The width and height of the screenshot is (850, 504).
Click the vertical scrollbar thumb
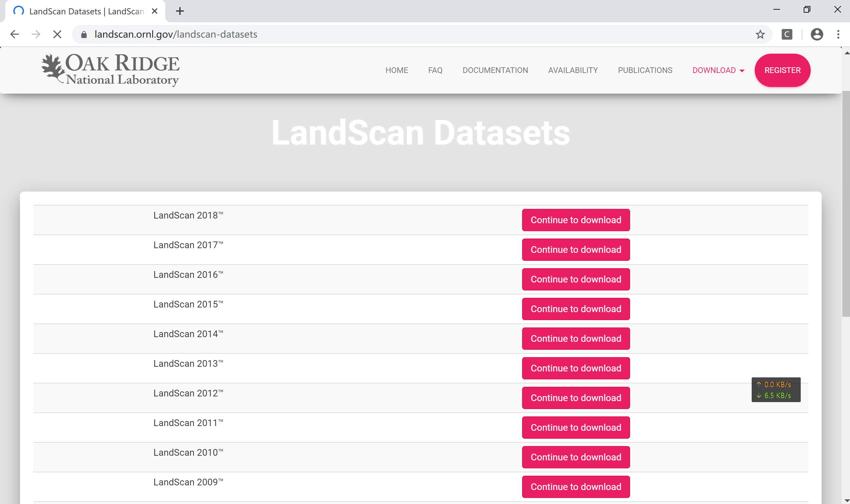tap(846, 204)
